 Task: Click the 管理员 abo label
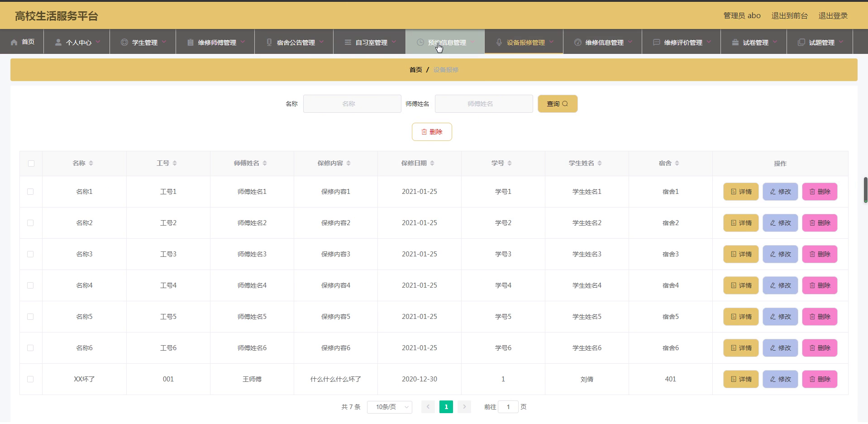pos(742,15)
